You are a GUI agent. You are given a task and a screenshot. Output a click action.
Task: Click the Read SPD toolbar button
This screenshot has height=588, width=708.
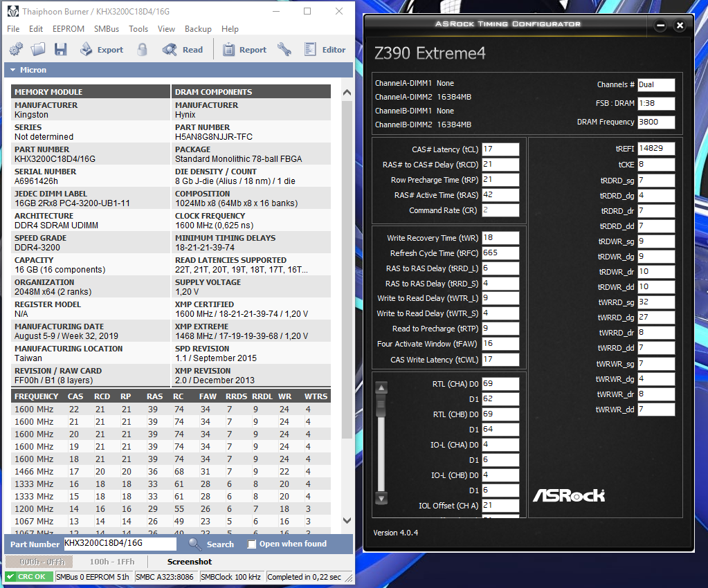[x=183, y=50]
